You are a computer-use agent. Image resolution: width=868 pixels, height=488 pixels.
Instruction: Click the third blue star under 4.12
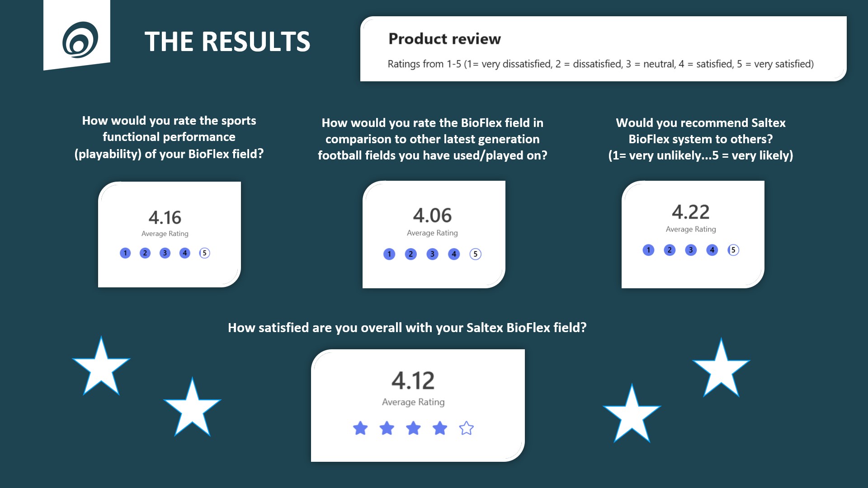click(413, 428)
